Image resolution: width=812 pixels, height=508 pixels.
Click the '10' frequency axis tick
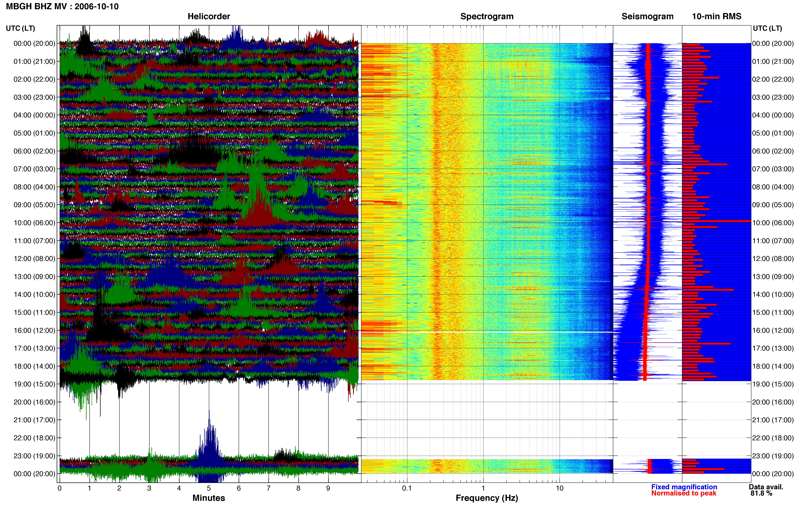(559, 488)
